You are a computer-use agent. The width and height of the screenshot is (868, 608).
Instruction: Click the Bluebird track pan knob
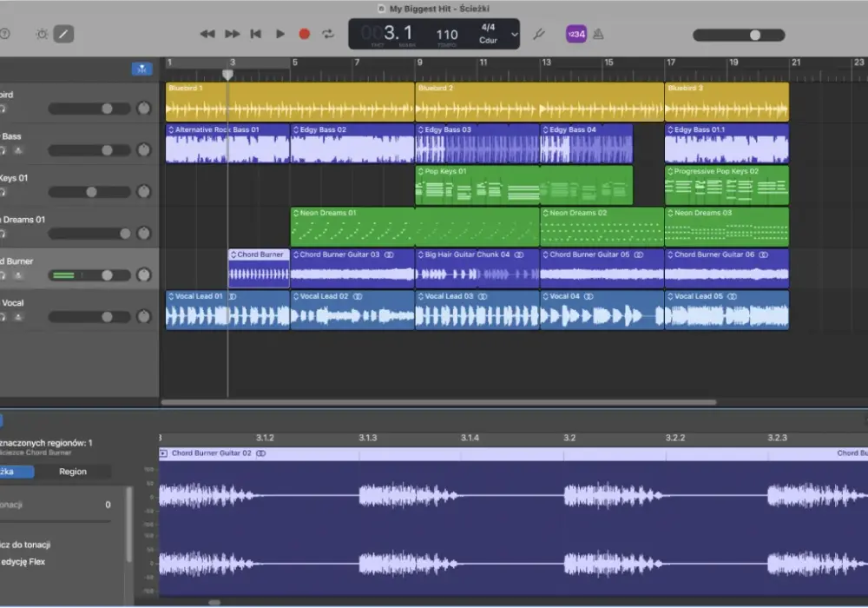pos(144,108)
